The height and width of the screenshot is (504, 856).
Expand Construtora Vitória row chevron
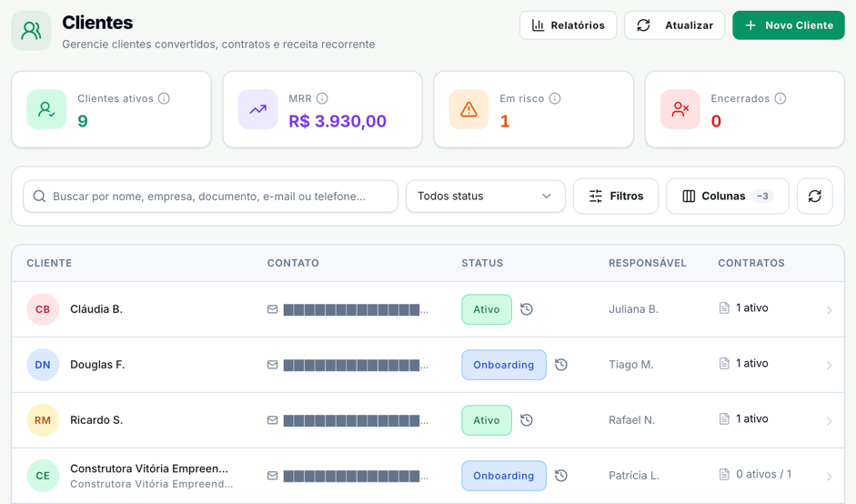829,476
